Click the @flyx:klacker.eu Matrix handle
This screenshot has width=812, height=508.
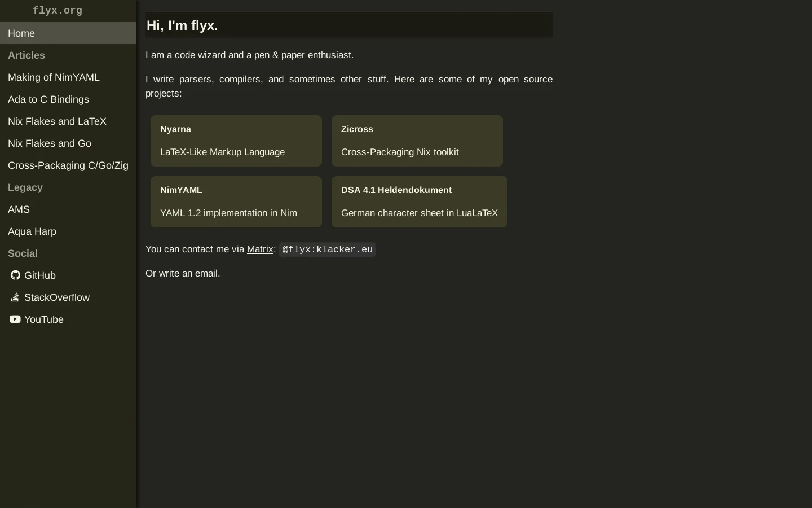[327, 249]
